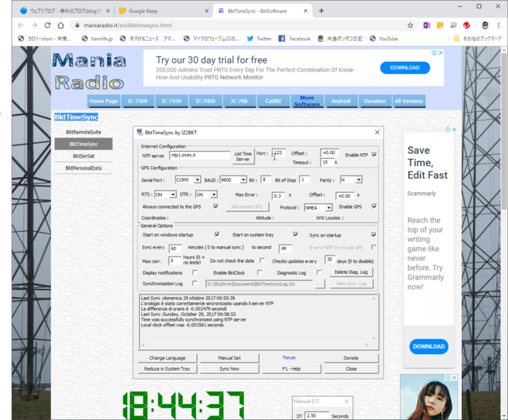
Task: Select BktRemoteSuite in the sidebar
Action: 83,132
